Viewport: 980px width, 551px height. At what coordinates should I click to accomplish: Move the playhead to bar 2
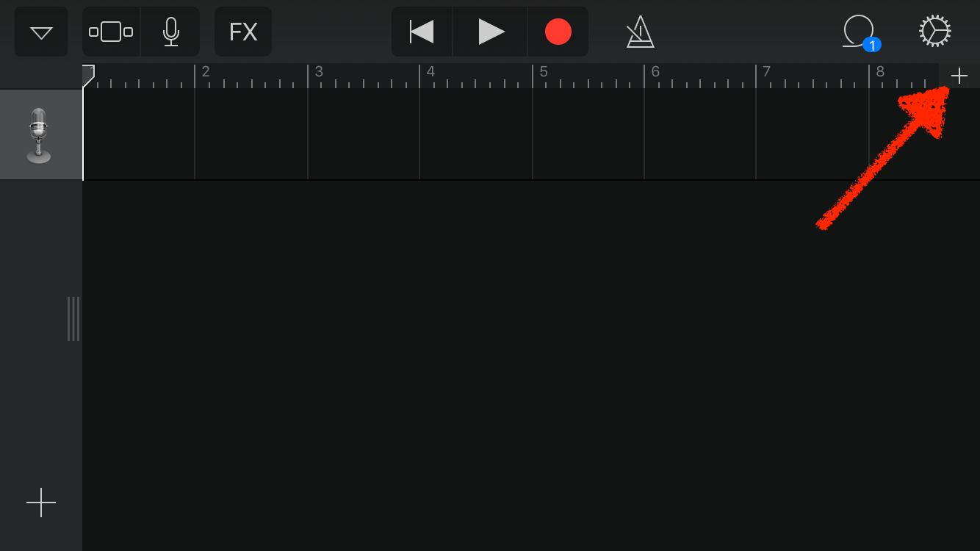(206, 71)
